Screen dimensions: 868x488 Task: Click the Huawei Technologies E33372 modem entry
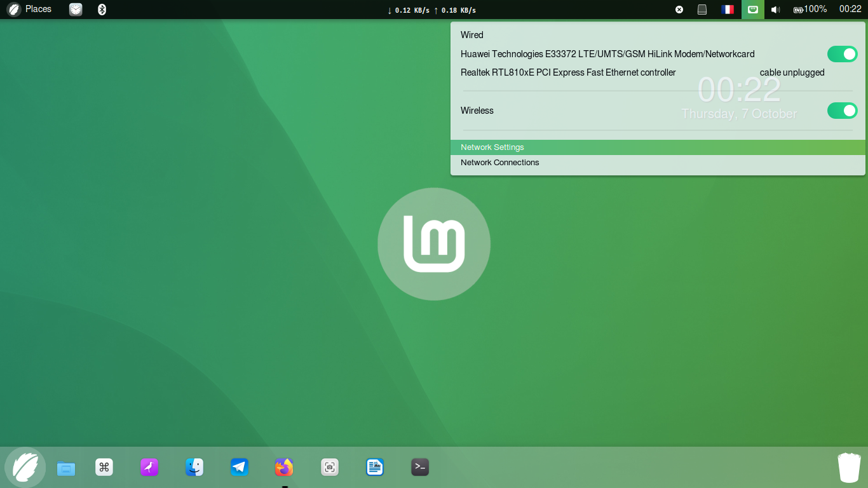tap(607, 54)
